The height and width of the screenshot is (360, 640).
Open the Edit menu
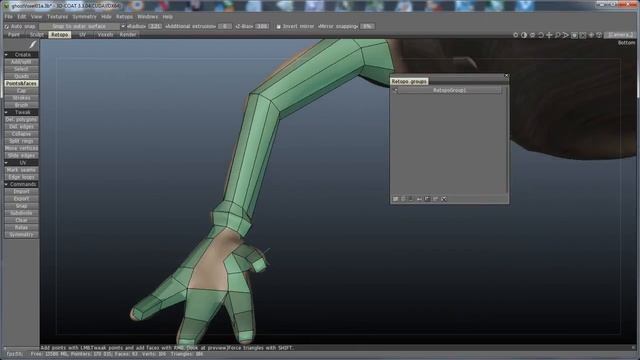[22, 17]
